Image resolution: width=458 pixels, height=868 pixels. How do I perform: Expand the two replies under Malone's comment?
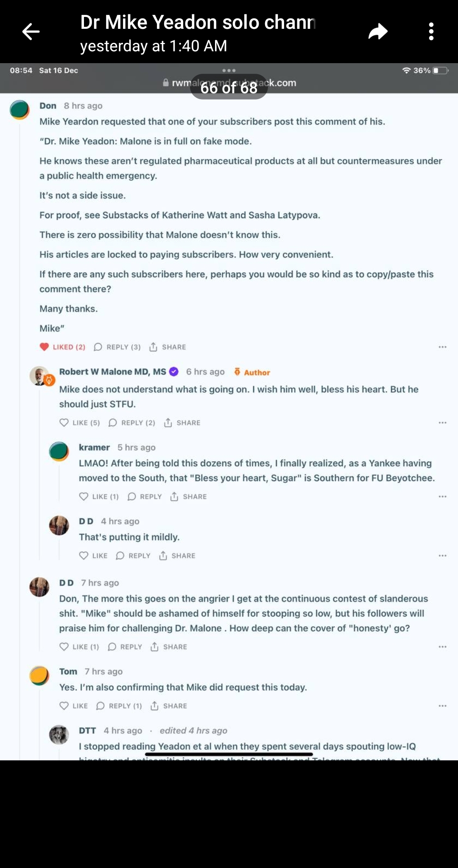(132, 423)
